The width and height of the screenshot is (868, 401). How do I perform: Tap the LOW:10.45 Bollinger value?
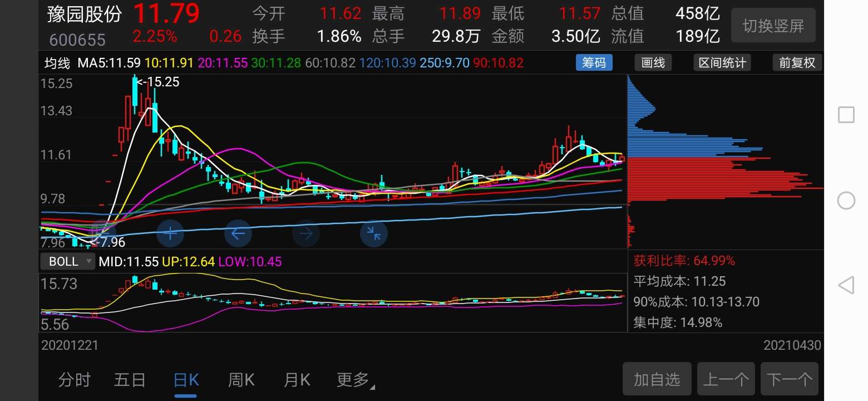[250, 261]
